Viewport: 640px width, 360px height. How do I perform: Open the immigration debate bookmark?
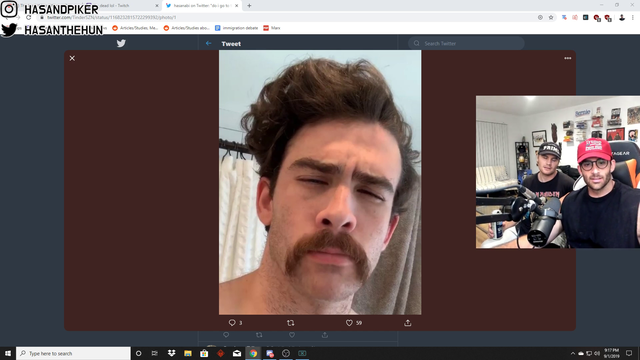[x=236, y=28]
